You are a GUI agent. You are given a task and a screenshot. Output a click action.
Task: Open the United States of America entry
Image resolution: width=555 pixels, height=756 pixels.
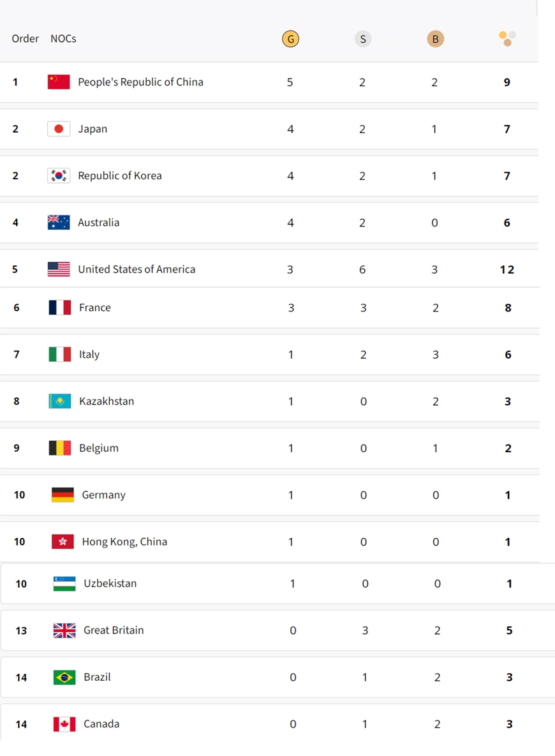click(137, 269)
